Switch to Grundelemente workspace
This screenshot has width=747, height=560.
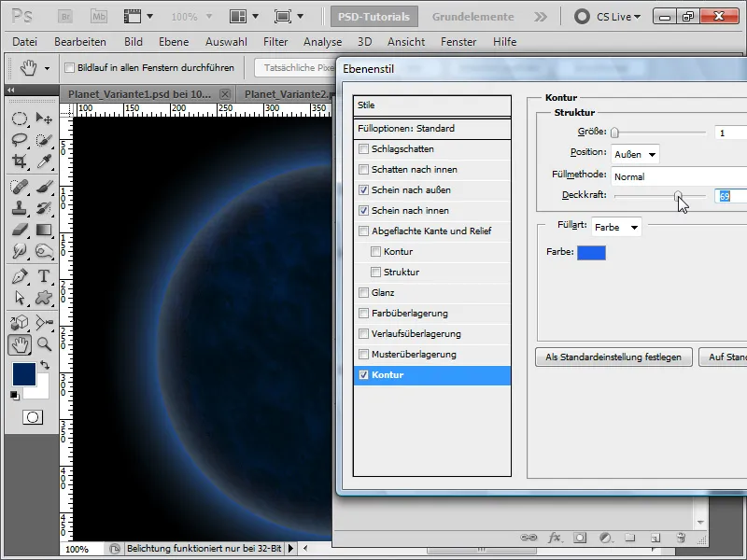(472, 17)
